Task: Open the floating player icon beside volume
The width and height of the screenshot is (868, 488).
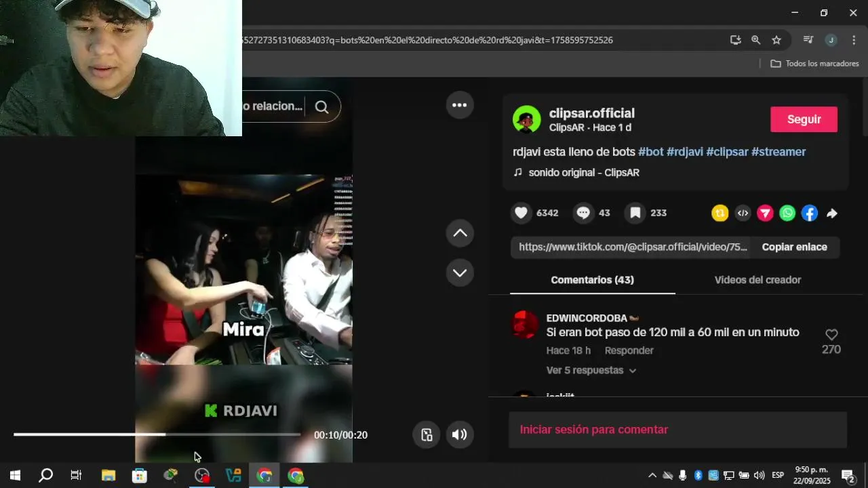Action: [427, 434]
